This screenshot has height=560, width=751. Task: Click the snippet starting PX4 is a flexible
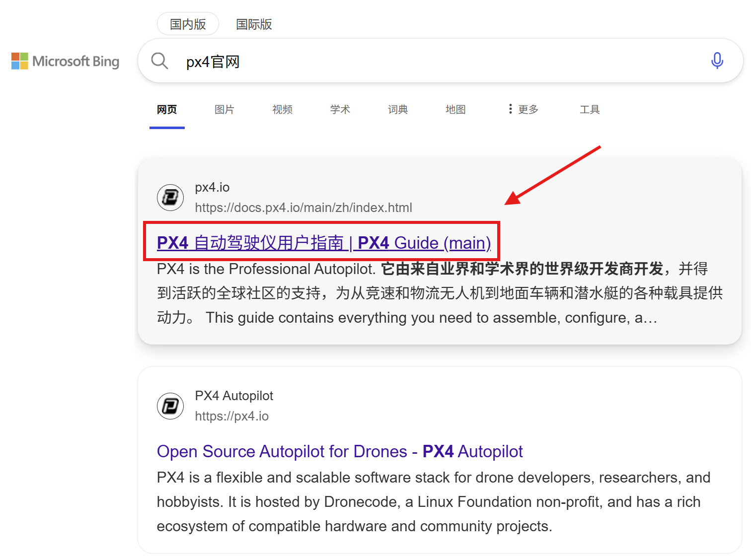click(434, 501)
